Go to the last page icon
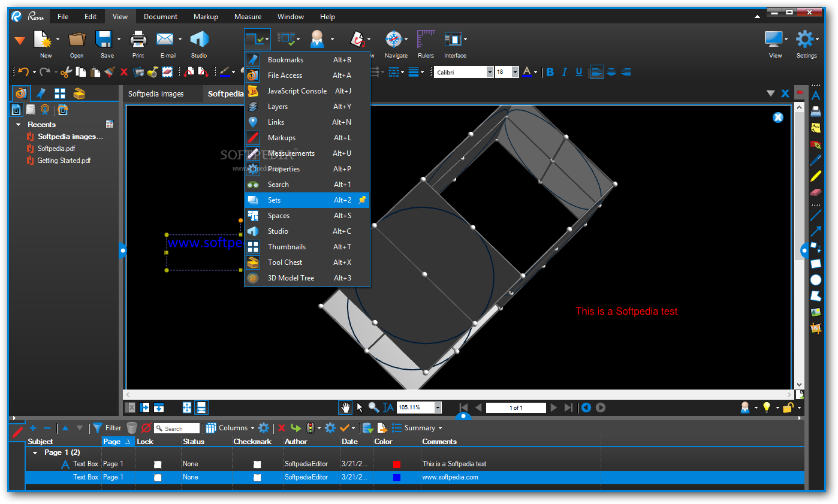 tap(569, 408)
